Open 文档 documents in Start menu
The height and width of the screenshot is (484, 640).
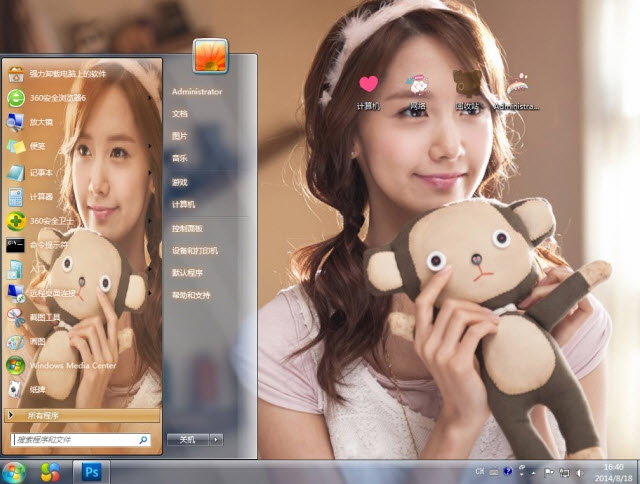click(x=180, y=114)
